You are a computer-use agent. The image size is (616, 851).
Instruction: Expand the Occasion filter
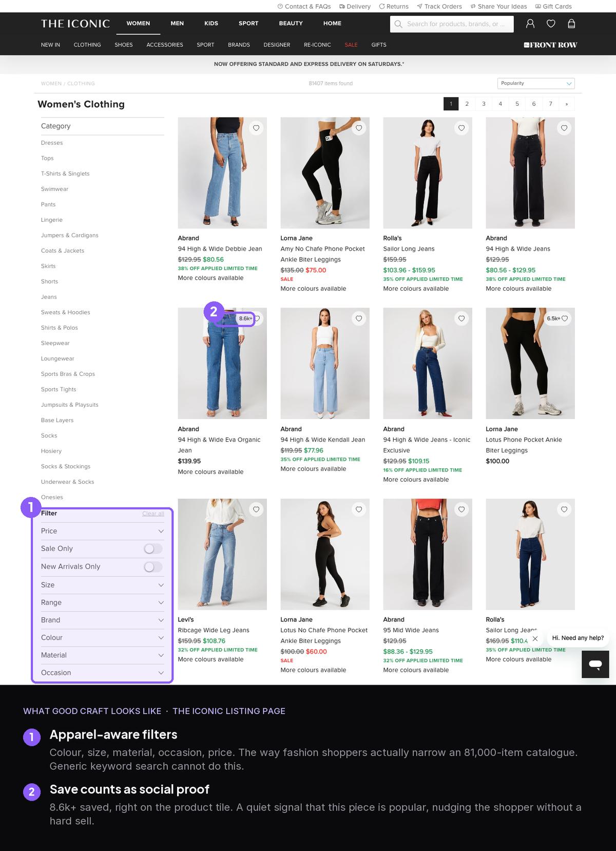(103, 672)
